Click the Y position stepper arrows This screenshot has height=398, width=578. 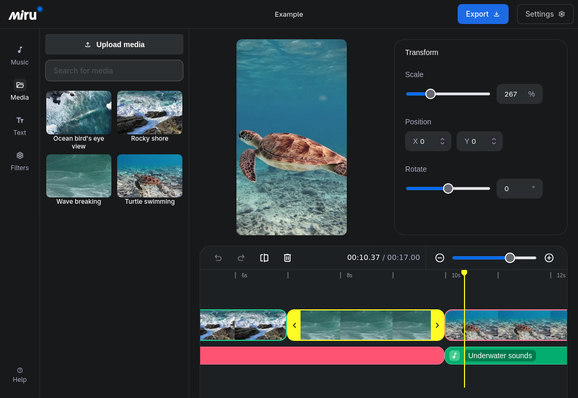pos(494,141)
